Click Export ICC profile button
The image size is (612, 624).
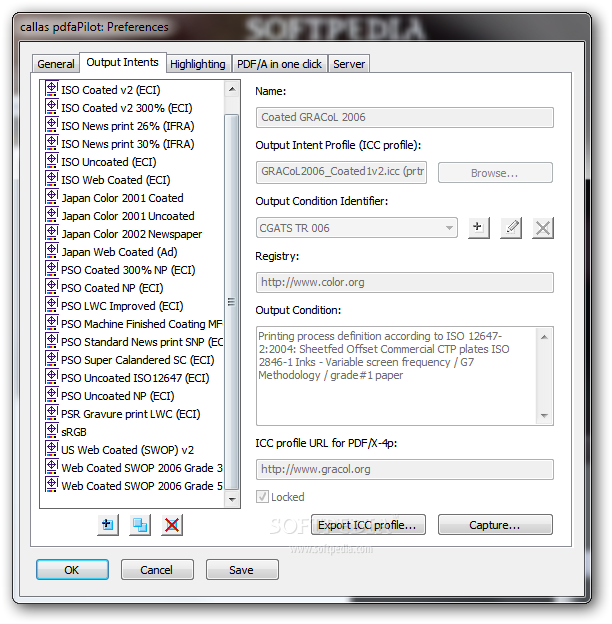click(368, 525)
